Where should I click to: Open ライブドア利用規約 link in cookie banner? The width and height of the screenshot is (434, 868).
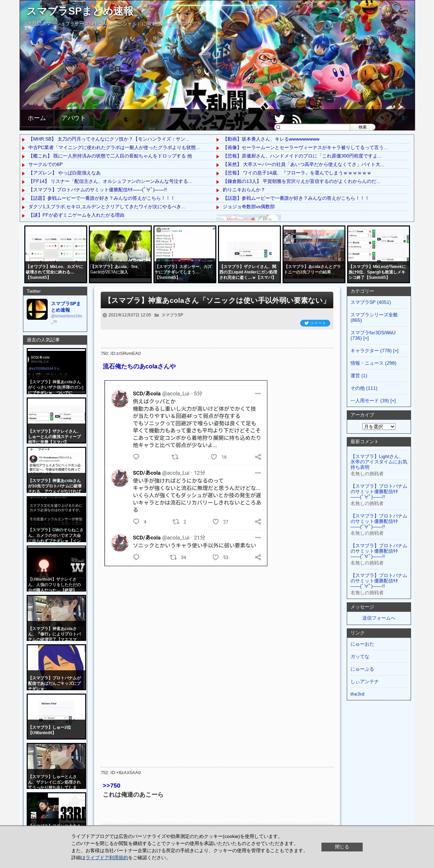coord(106,858)
